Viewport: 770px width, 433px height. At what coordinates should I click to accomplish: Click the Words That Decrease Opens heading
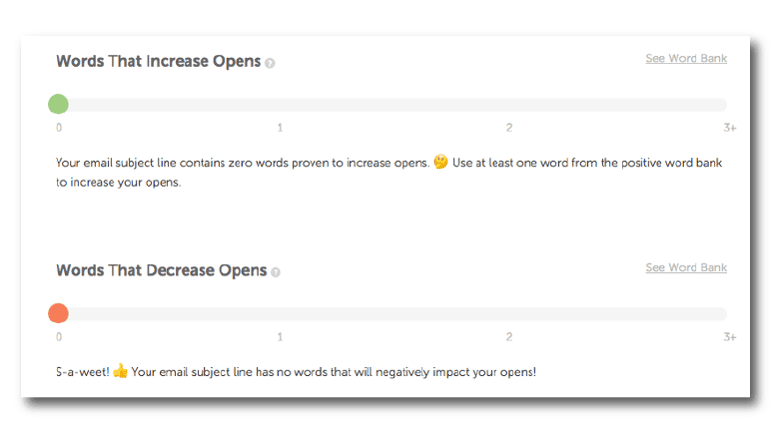point(161,270)
